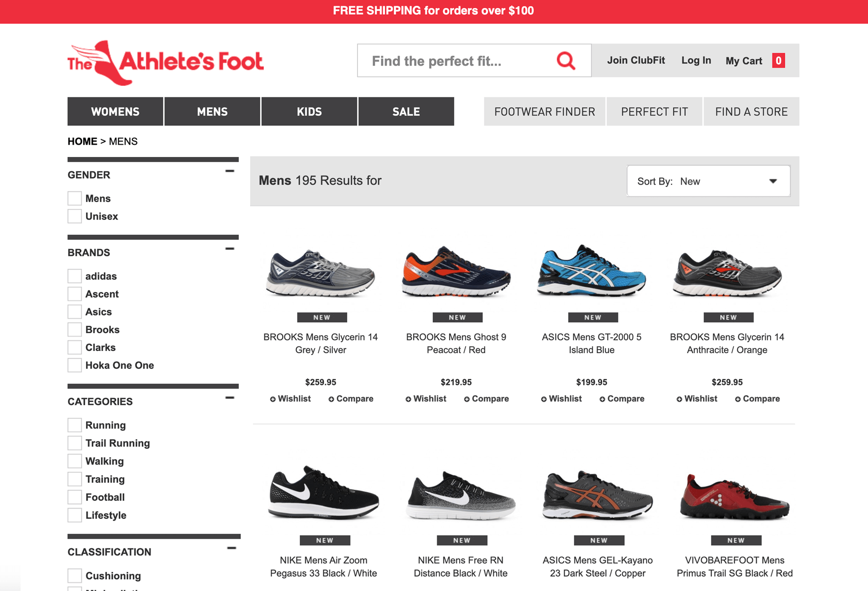Open NIKE Mens Air Zoom Pegasus 33 title

(x=323, y=567)
